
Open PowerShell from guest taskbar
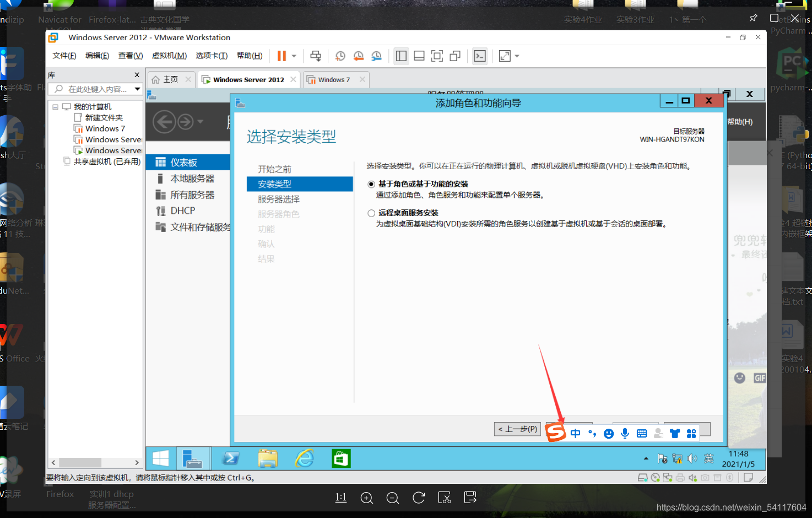click(231, 458)
